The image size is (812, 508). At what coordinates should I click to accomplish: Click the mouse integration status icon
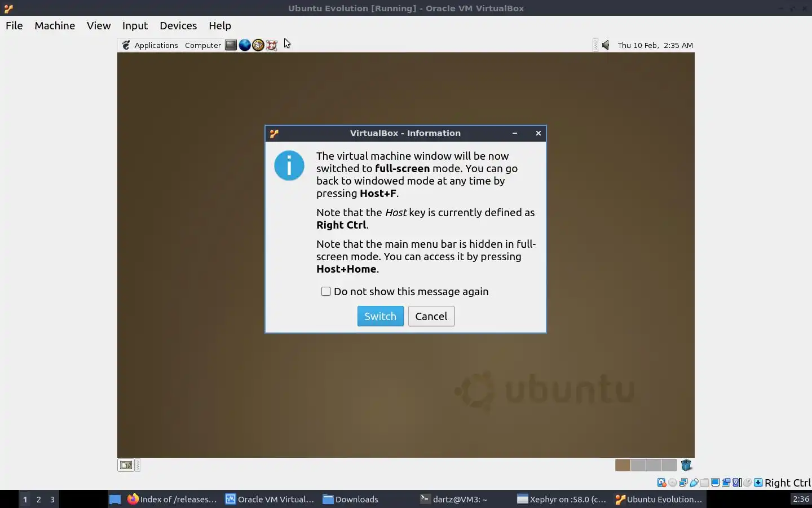tap(748, 483)
